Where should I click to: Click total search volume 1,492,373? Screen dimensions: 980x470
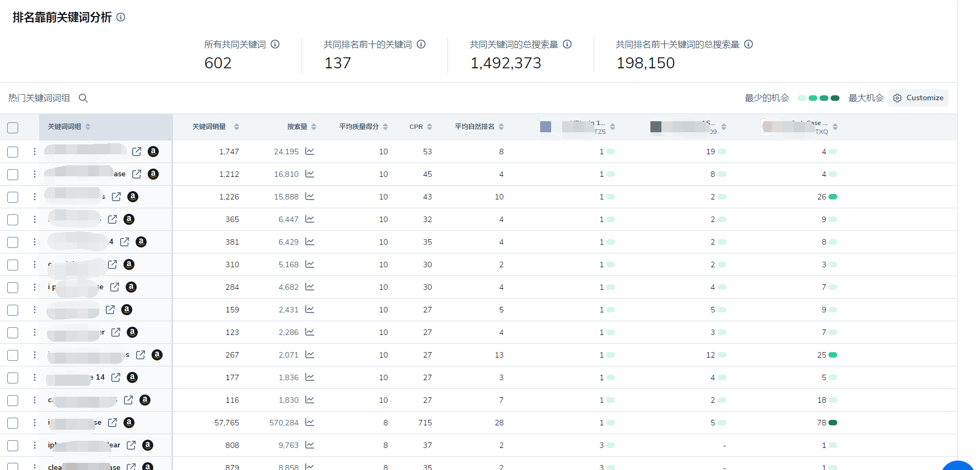[506, 63]
